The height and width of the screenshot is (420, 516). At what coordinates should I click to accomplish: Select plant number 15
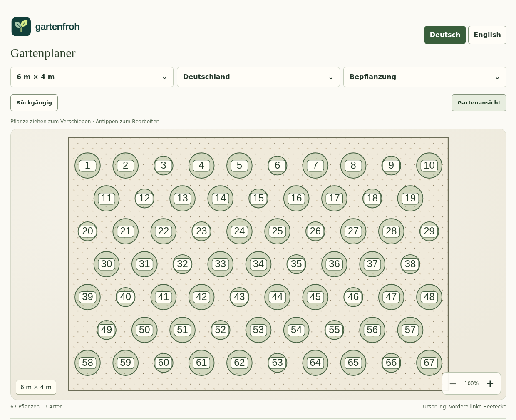(x=258, y=198)
